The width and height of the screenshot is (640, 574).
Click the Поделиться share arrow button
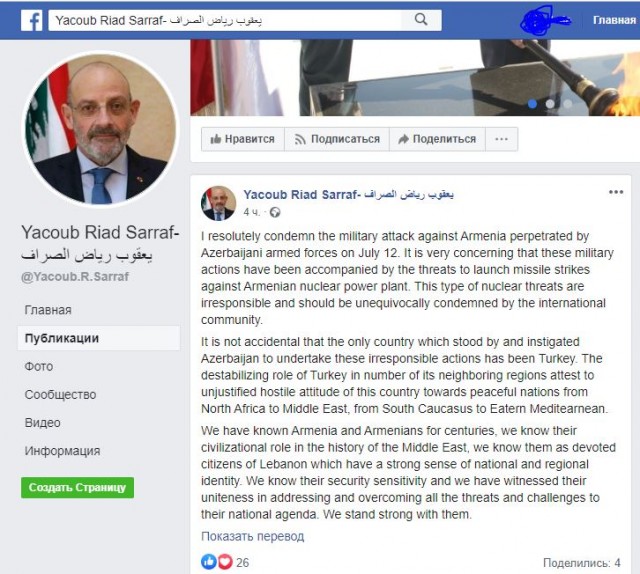[x=438, y=139]
